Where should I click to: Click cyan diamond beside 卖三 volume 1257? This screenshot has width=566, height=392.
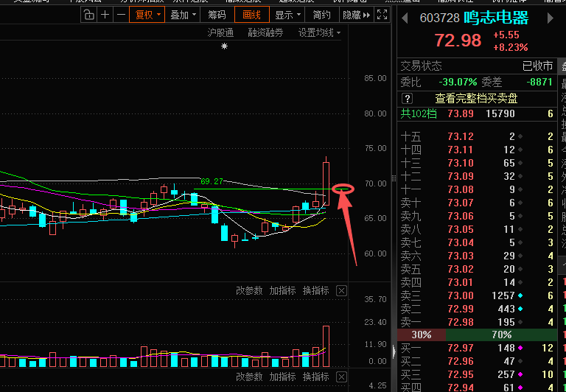click(x=520, y=295)
